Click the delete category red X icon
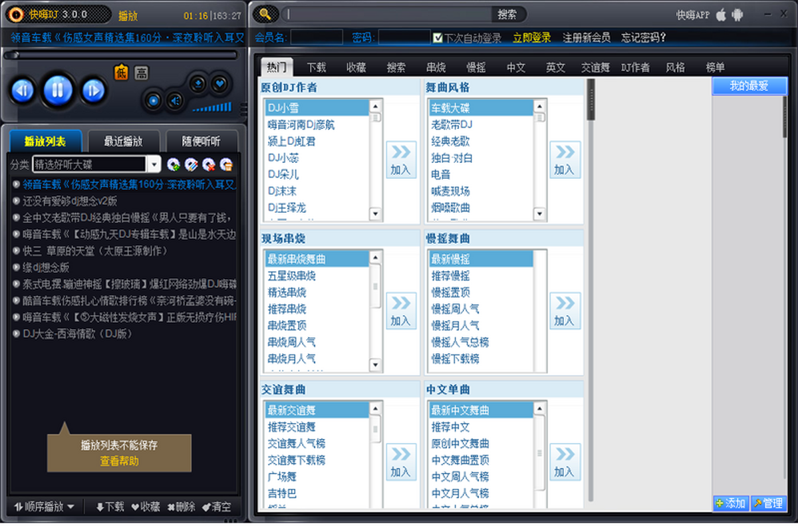The height and width of the screenshot is (532, 798). tap(208, 164)
